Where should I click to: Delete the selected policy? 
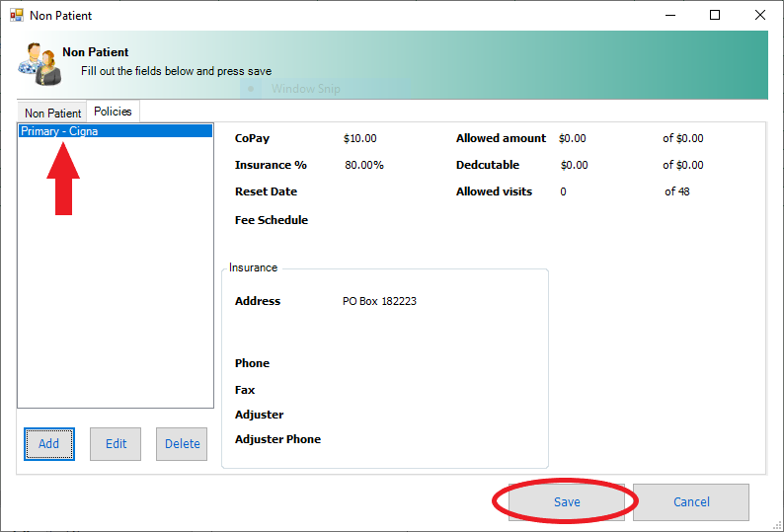pos(182,444)
